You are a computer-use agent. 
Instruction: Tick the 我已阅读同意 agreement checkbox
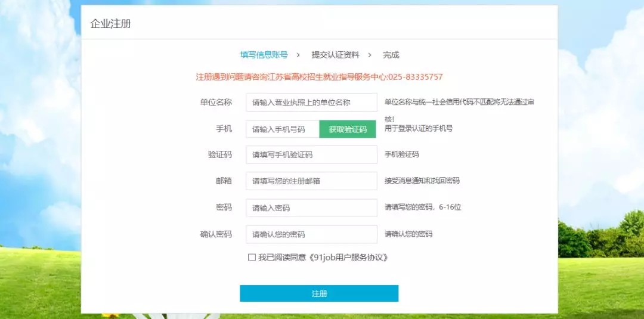click(252, 258)
